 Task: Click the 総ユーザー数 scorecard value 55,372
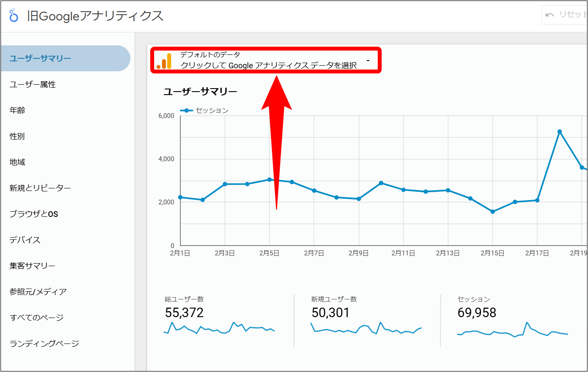tap(184, 312)
